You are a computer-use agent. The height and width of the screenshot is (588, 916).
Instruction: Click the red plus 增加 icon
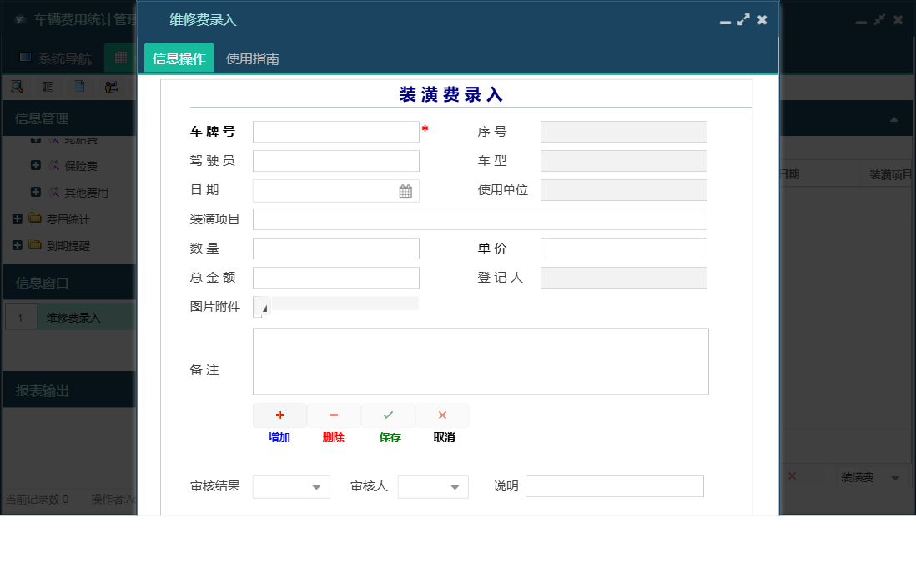(x=279, y=415)
